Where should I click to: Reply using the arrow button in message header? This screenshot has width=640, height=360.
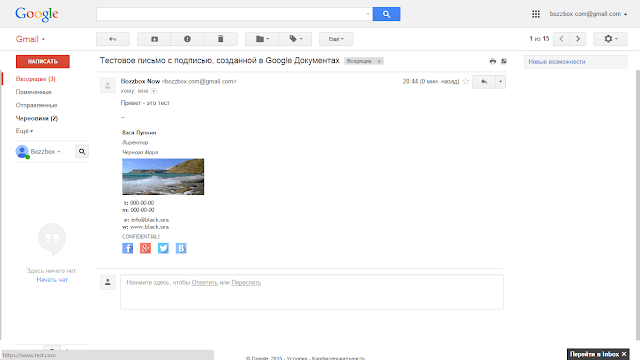tap(484, 82)
